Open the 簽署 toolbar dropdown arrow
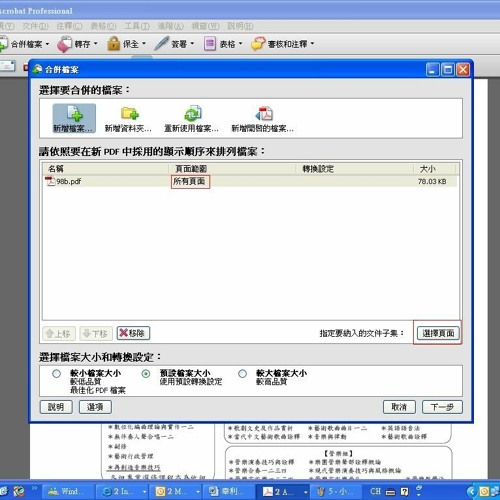Viewport: 500px width, 500px height. coord(192,44)
